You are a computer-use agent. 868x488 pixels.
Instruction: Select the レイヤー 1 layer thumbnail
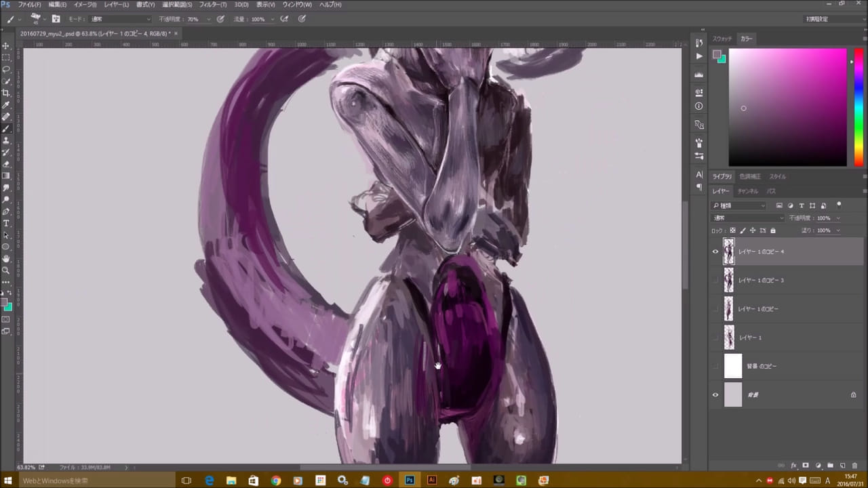729,337
